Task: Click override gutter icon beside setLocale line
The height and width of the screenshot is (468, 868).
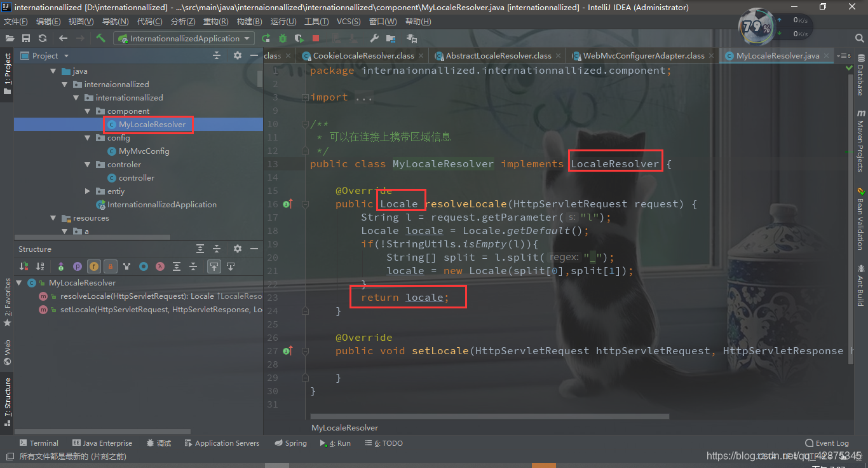Action: point(287,351)
